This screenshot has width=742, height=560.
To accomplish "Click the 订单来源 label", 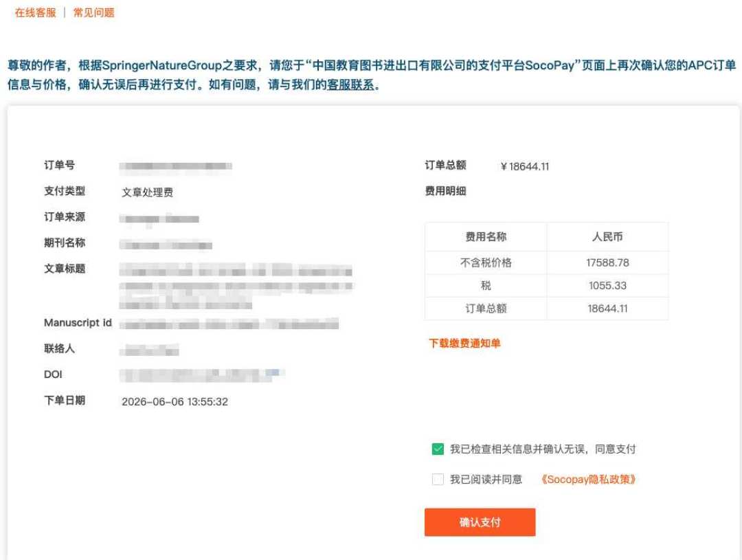I will (65, 217).
